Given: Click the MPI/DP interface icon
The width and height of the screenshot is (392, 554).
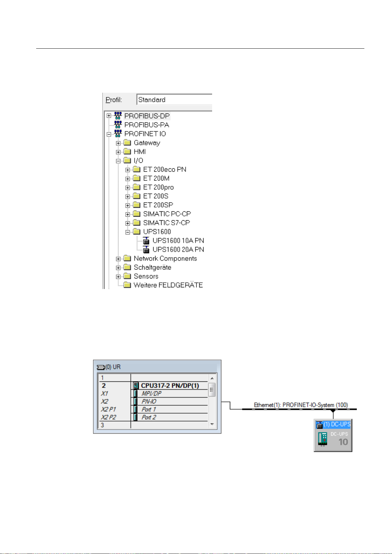Looking at the screenshot, I should (x=135, y=394).
